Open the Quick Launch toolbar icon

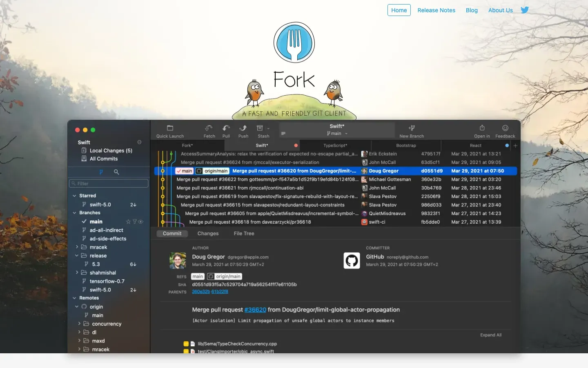[170, 128]
